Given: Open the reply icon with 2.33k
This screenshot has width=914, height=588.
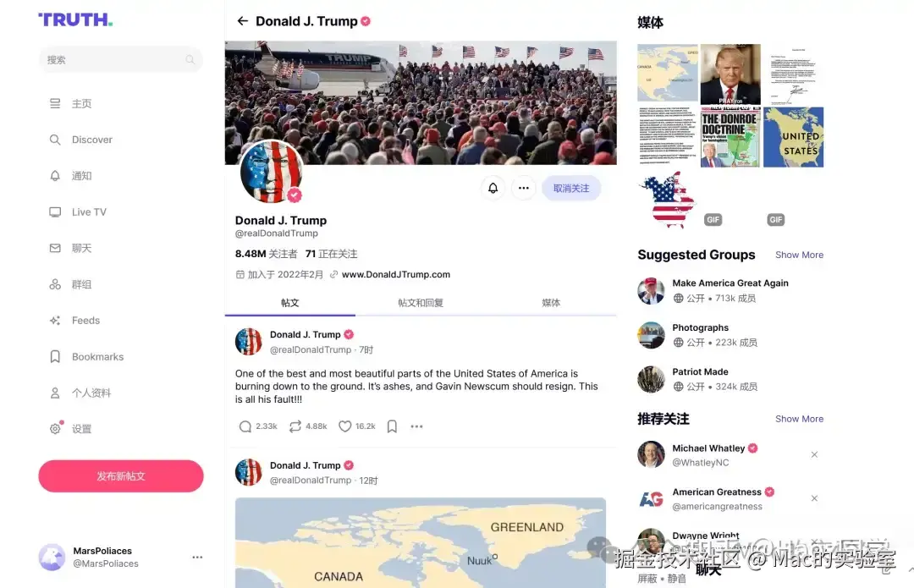Looking at the screenshot, I should tap(245, 426).
